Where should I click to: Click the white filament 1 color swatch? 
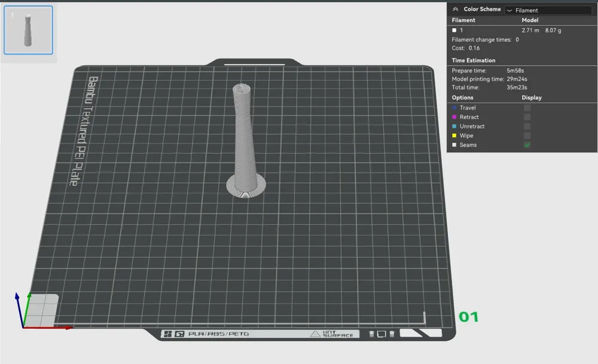click(x=454, y=30)
